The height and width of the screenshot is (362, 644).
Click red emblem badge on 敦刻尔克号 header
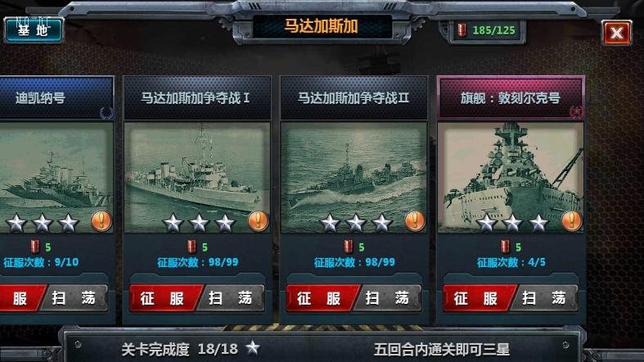576,111
